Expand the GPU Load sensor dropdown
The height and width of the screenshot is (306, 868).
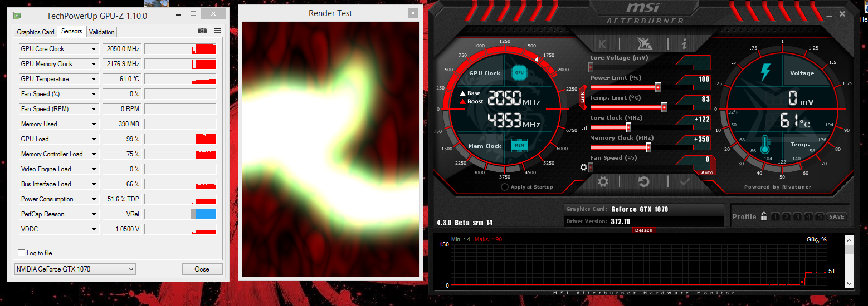point(94,139)
